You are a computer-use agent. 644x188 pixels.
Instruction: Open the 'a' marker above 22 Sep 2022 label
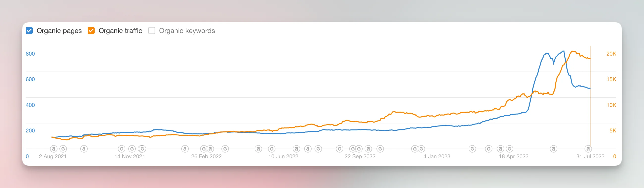pyautogui.click(x=368, y=149)
